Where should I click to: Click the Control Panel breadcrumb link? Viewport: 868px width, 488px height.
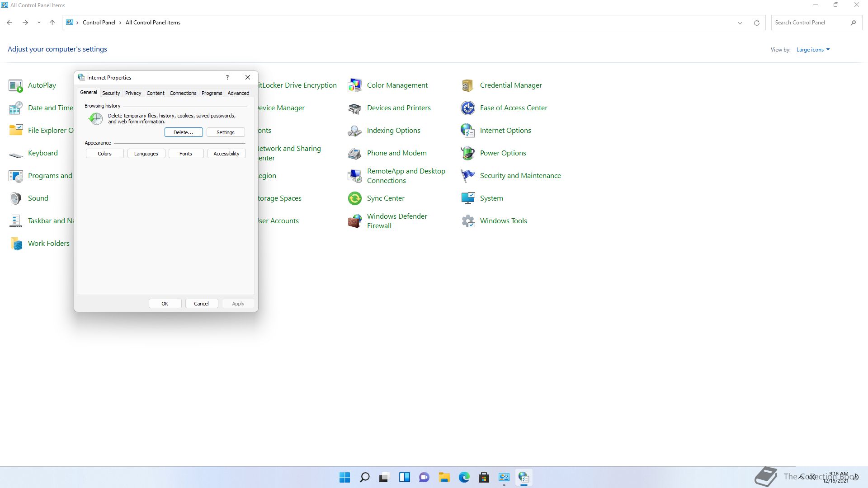point(99,23)
